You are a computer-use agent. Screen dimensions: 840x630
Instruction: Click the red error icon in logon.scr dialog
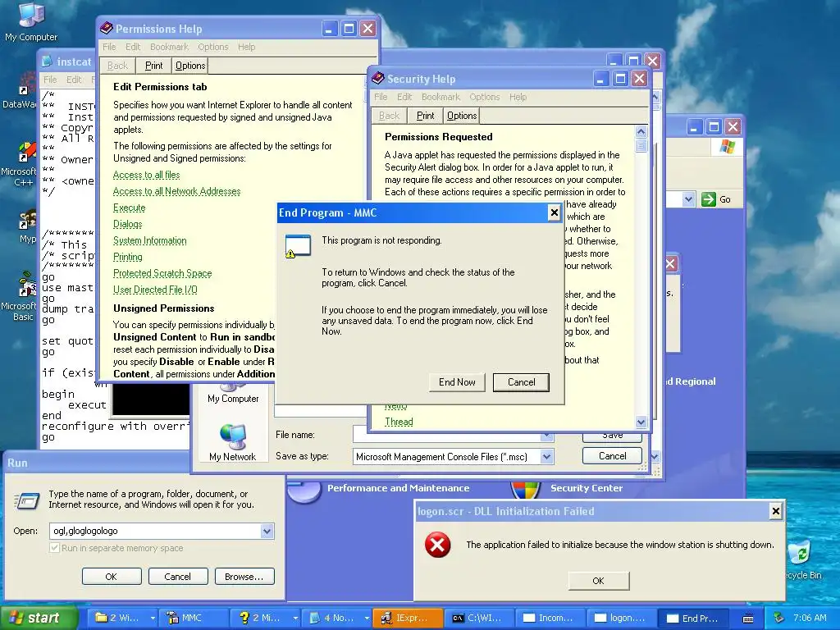(x=438, y=545)
